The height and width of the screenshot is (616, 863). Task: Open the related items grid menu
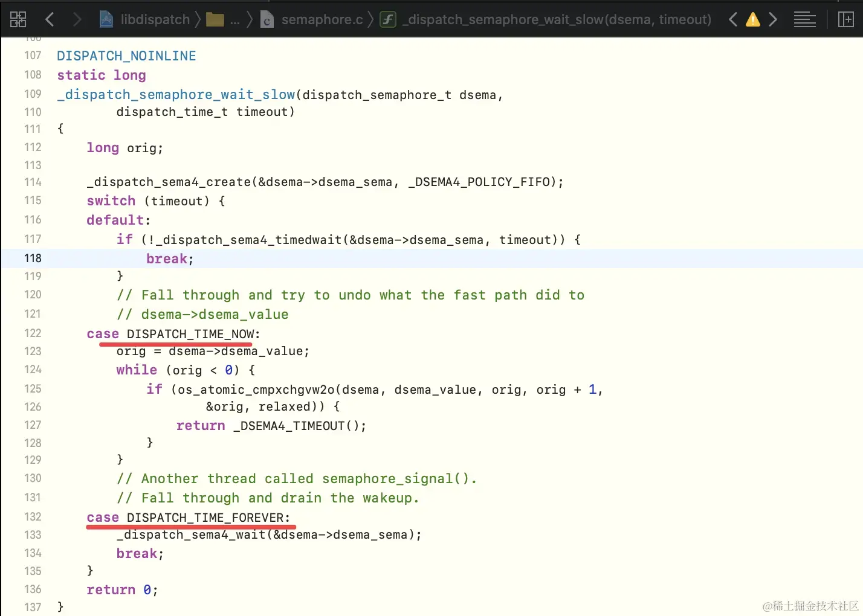click(x=18, y=19)
